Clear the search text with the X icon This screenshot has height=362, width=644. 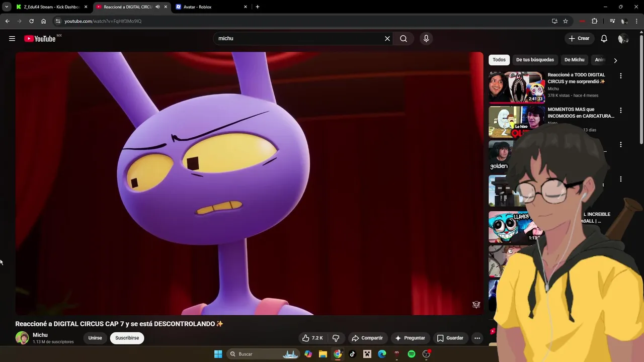click(x=387, y=39)
